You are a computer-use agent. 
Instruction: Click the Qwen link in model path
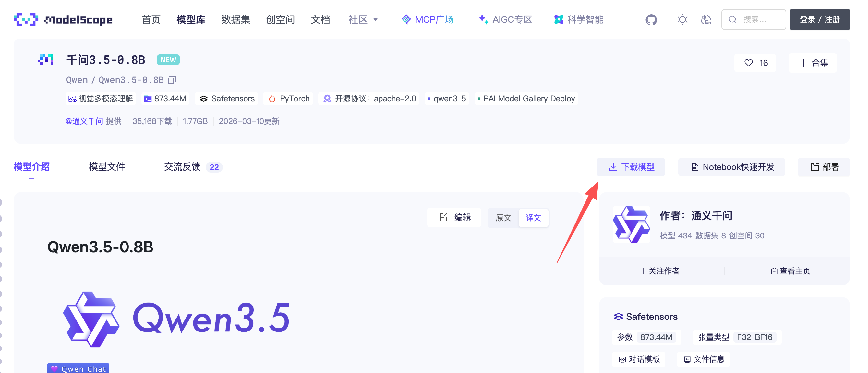coord(77,80)
